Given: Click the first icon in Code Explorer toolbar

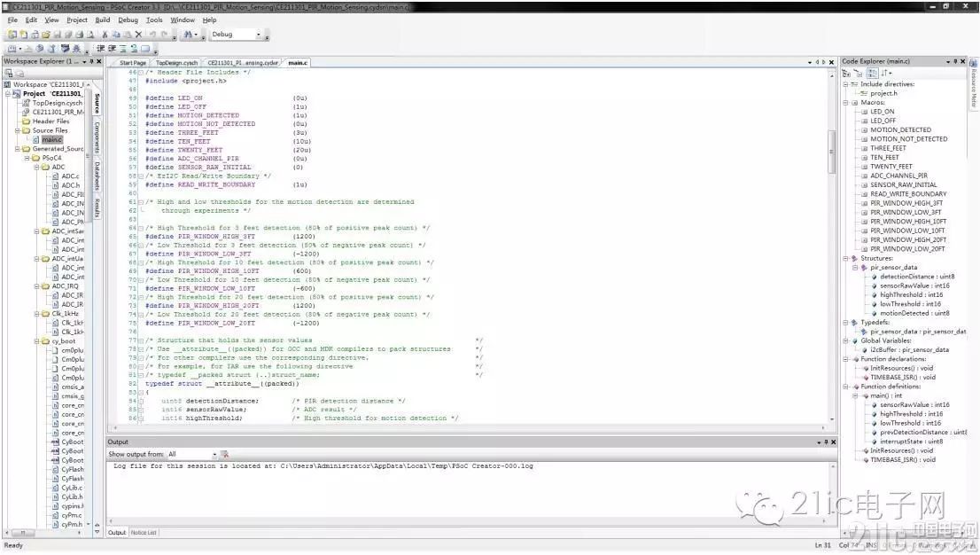Looking at the screenshot, I should click(847, 74).
